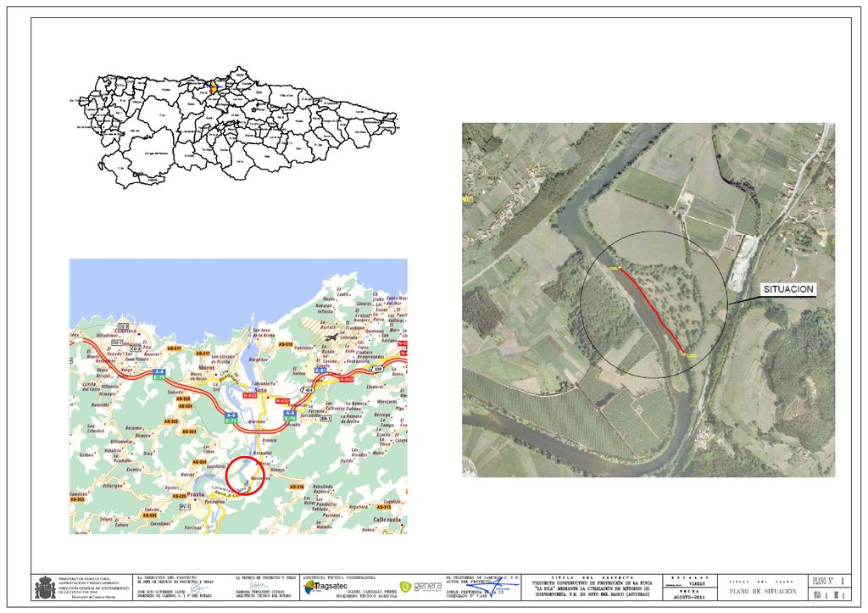Click the AS-316 road label
Viewport: 868px width, 613px height.
coord(295,485)
